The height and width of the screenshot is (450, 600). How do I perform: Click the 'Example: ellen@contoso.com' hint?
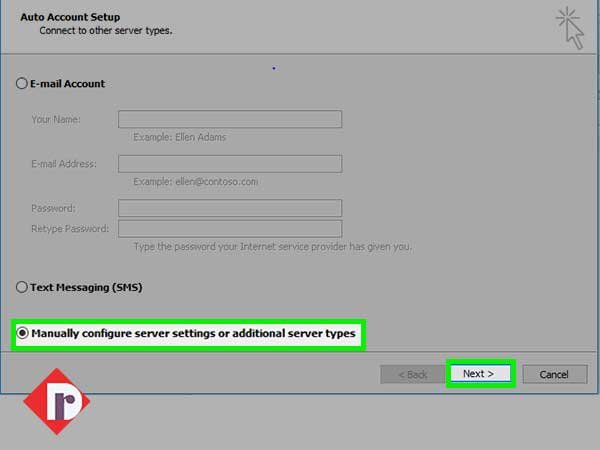pos(196,181)
